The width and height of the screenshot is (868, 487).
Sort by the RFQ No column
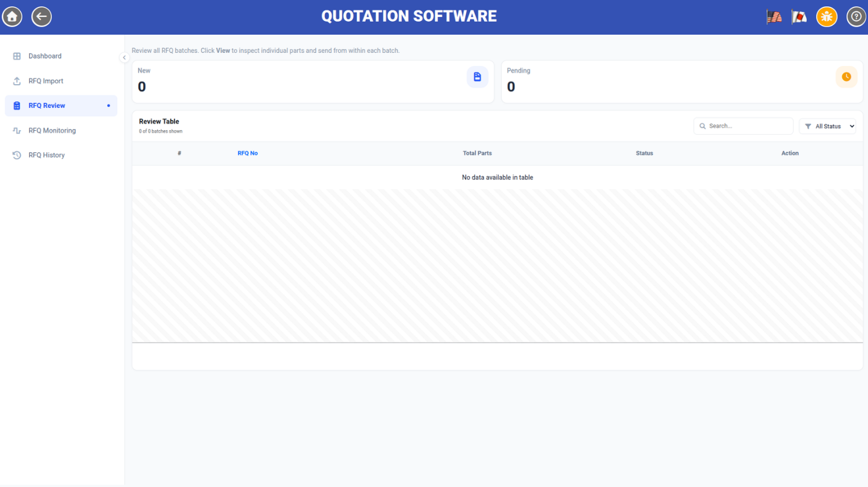(248, 153)
